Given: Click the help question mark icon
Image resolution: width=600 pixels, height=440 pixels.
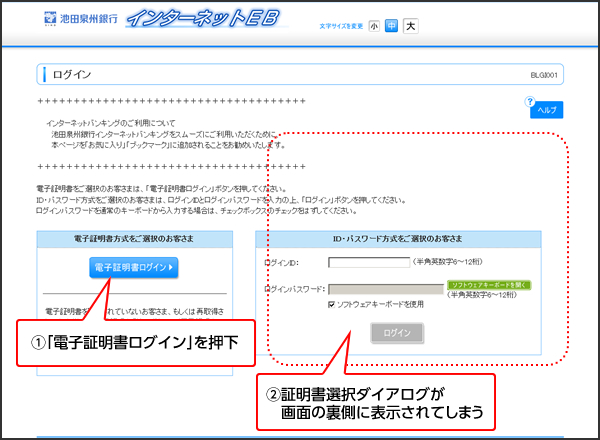Looking at the screenshot, I should [530, 102].
